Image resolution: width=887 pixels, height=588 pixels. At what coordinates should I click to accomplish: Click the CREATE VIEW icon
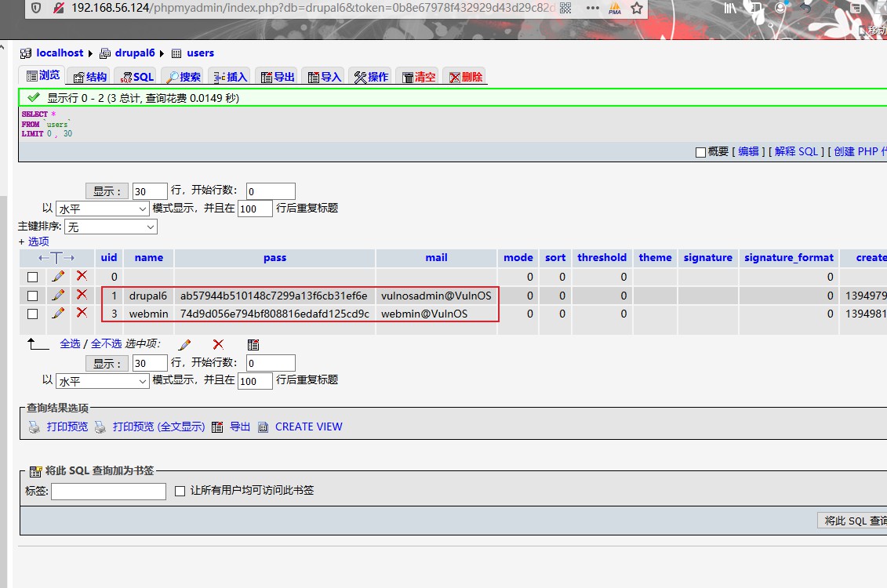coord(263,426)
